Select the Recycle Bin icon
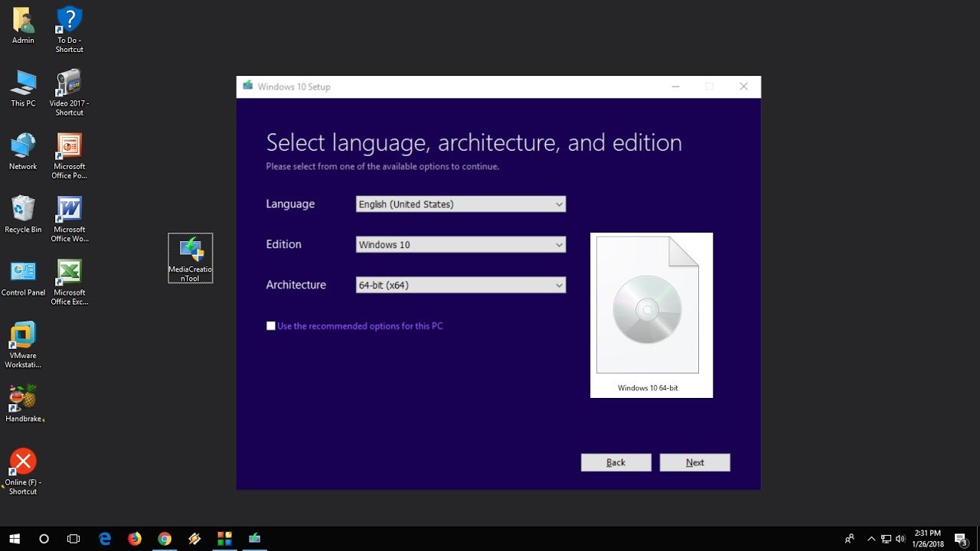The height and width of the screenshot is (551, 980). tap(23, 214)
